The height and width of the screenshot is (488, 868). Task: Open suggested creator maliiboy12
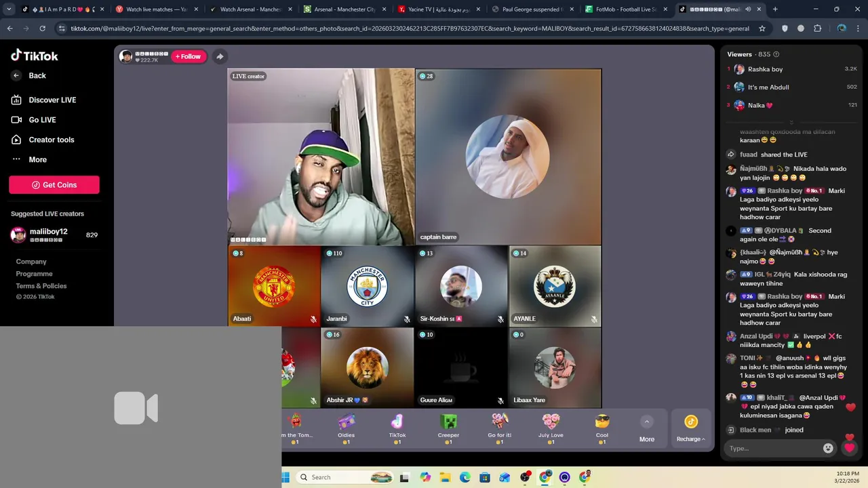(x=54, y=235)
